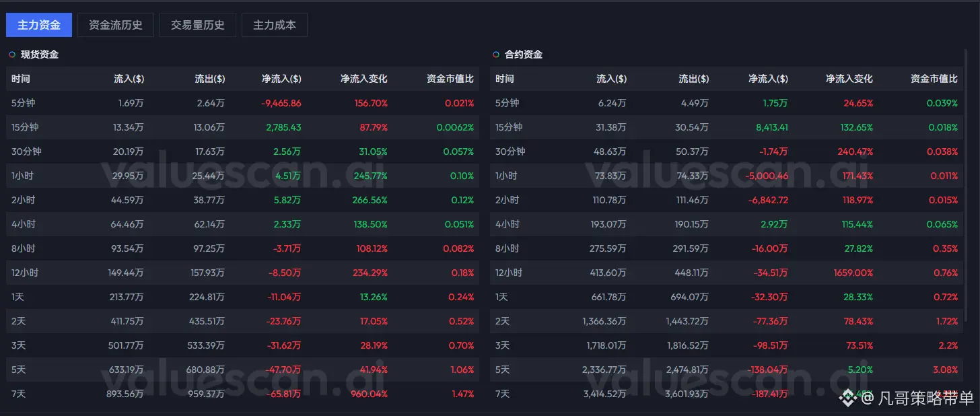This screenshot has width=980, height=416.
Task: Click the inflow value 3,414.52万
Action: 605,394
